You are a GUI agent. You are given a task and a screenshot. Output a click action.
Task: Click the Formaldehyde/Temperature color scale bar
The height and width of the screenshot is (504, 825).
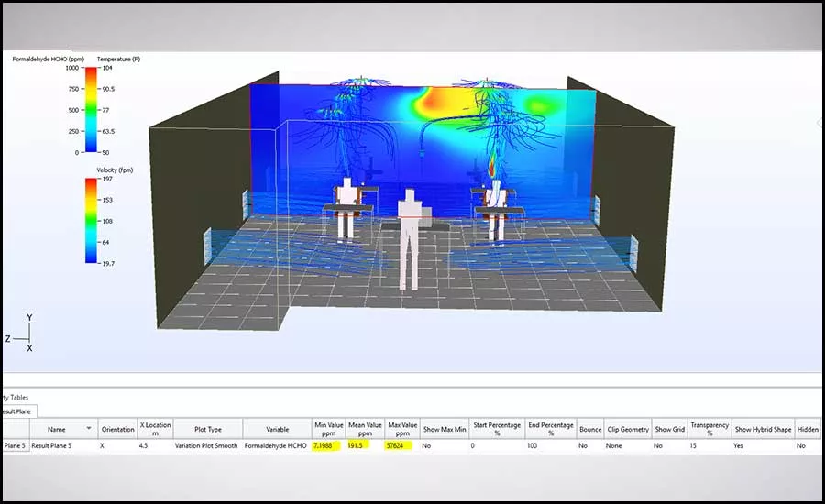click(91, 110)
